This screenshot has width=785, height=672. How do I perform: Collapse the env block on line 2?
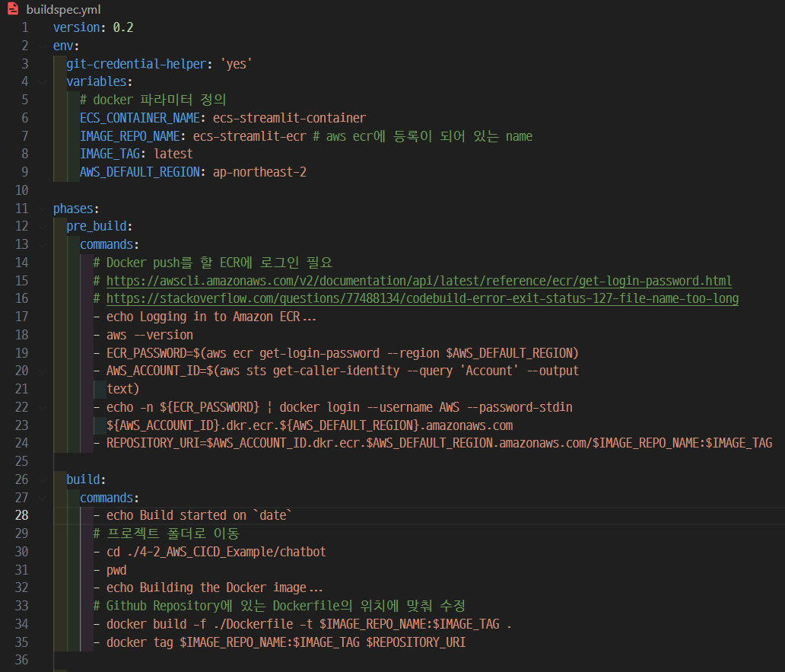pos(43,46)
